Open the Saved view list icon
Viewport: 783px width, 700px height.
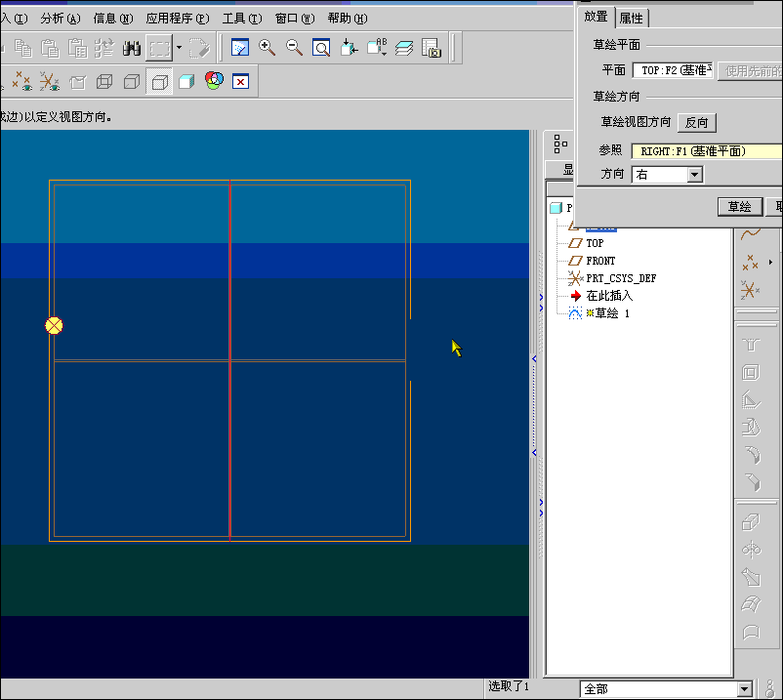(377, 48)
